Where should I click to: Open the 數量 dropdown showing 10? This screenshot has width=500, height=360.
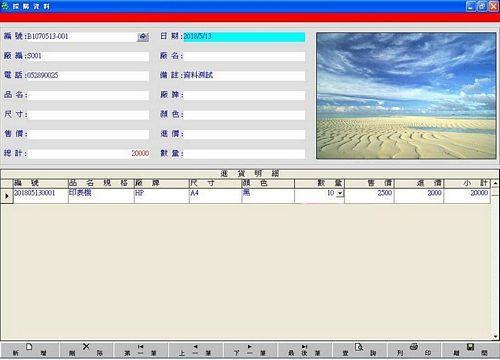pyautogui.click(x=340, y=193)
